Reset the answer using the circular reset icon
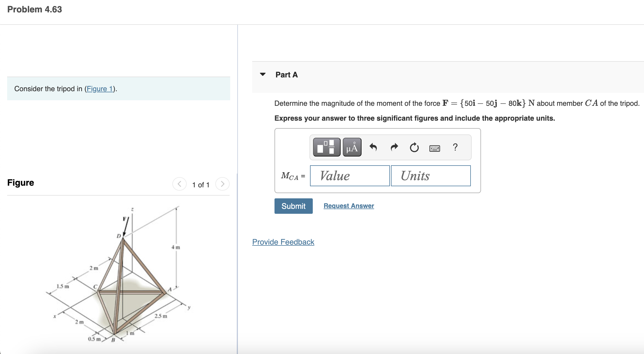The image size is (644, 354). click(414, 148)
